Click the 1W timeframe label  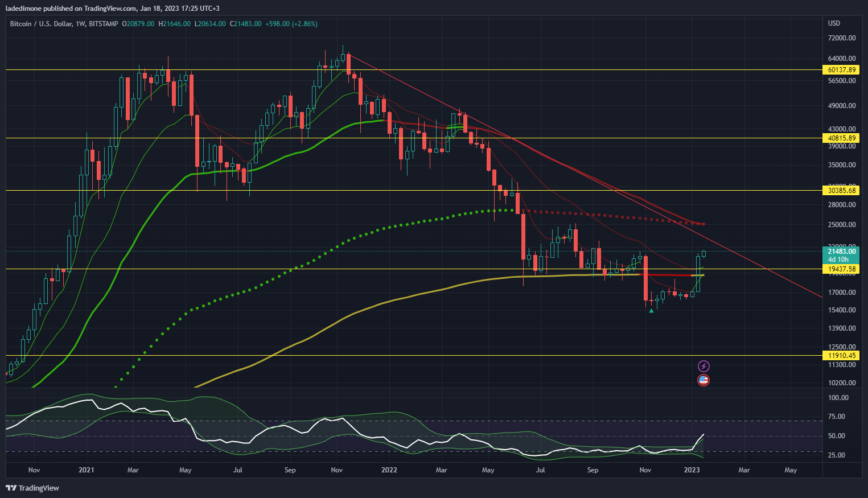(x=80, y=24)
